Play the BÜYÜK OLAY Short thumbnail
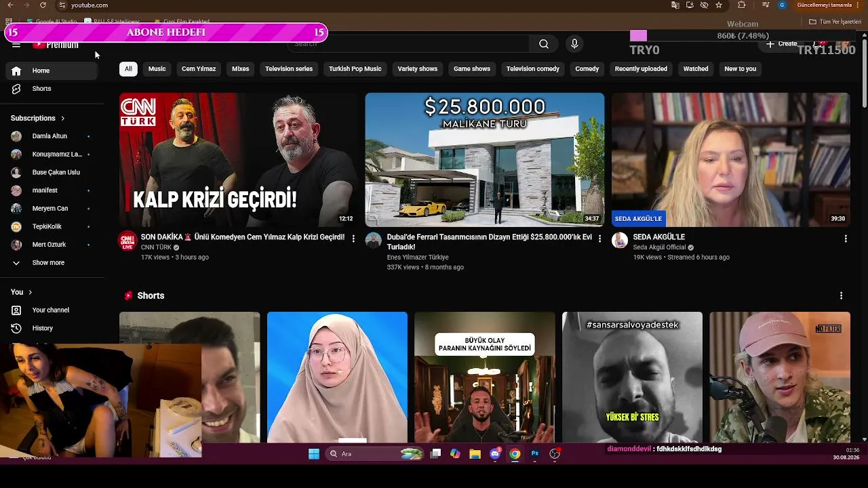Viewport: 868px width, 488px height. pos(485,377)
